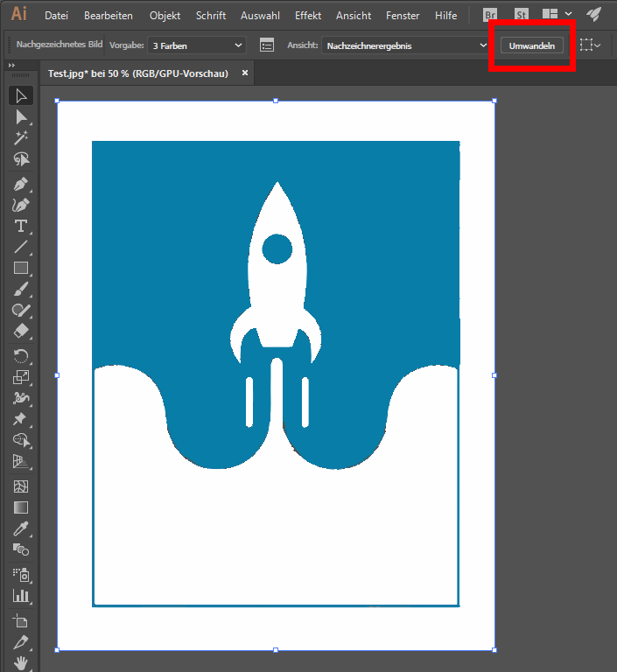Viewport: 617px width, 672px height.
Task: Select the Direct Selection tool
Action: tap(21, 117)
